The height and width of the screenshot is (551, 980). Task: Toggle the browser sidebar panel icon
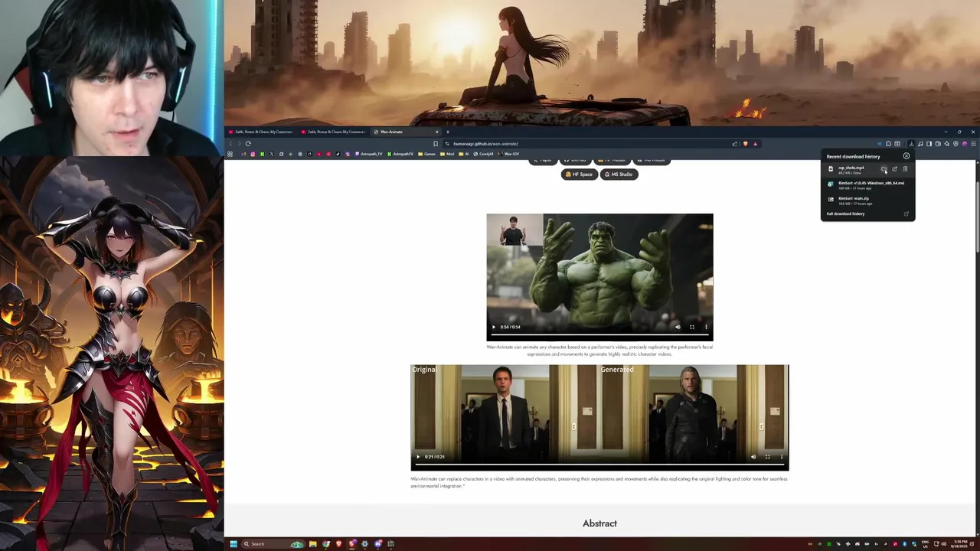click(x=929, y=144)
